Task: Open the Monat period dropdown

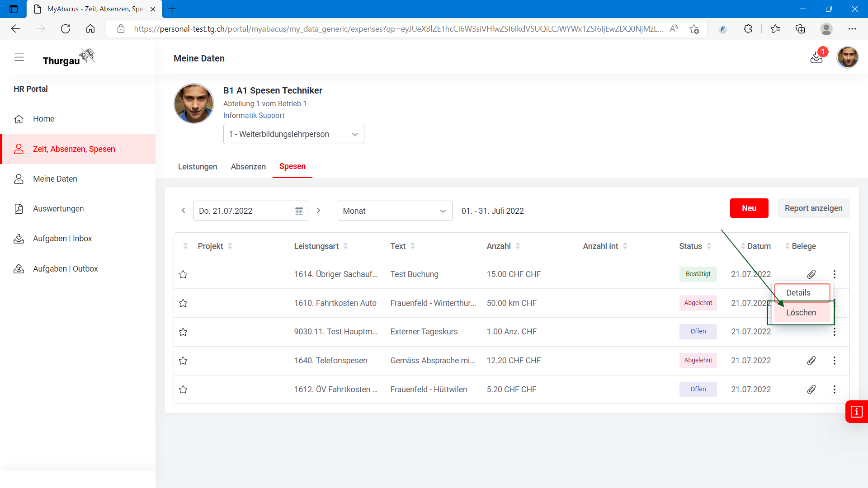Action: pos(394,211)
